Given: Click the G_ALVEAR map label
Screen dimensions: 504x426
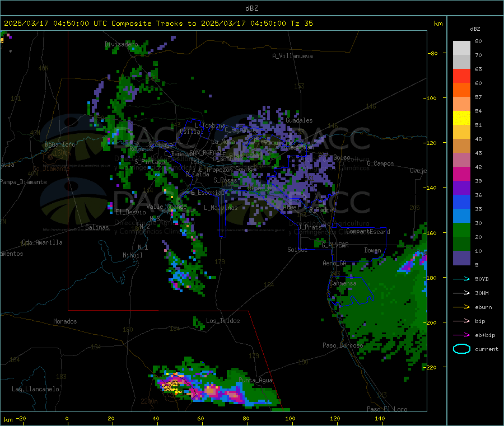Looking at the screenshot, I should [335, 245].
